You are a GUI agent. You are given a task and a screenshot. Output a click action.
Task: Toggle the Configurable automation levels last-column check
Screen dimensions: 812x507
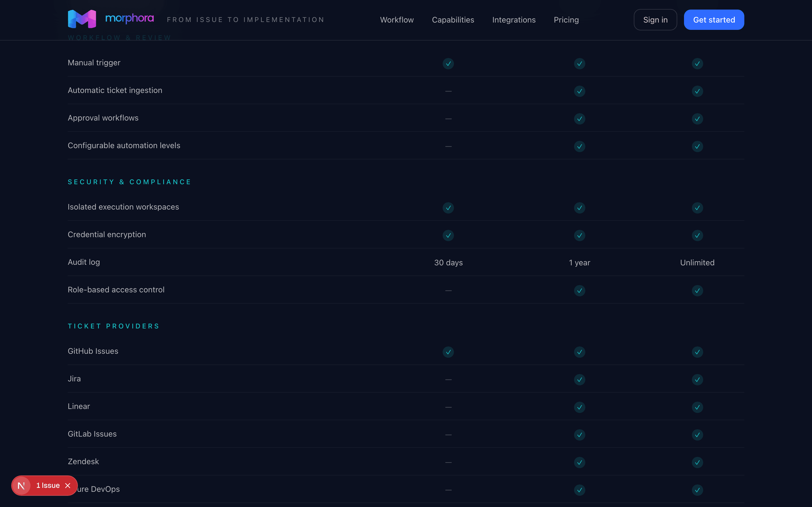pos(697,146)
